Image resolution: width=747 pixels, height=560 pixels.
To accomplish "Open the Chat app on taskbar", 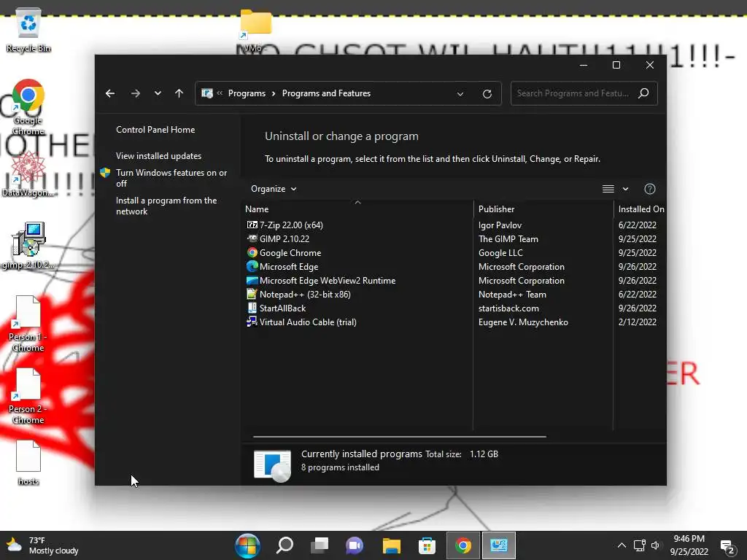I will coord(355,545).
